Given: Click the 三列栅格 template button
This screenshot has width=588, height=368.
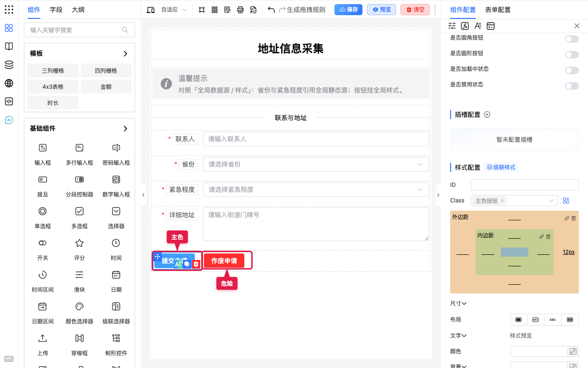Looking at the screenshot, I should [x=53, y=70].
